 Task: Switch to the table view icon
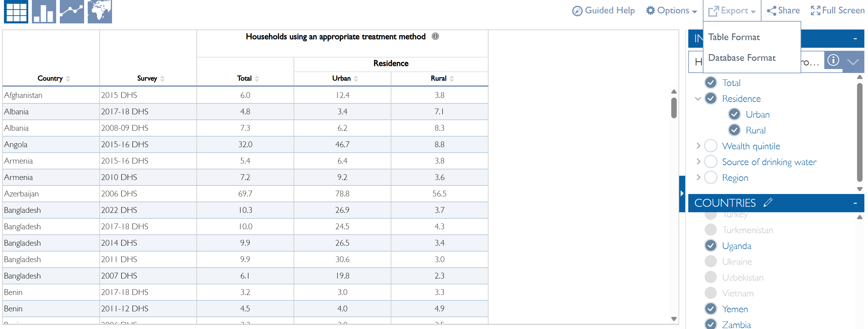[x=16, y=12]
